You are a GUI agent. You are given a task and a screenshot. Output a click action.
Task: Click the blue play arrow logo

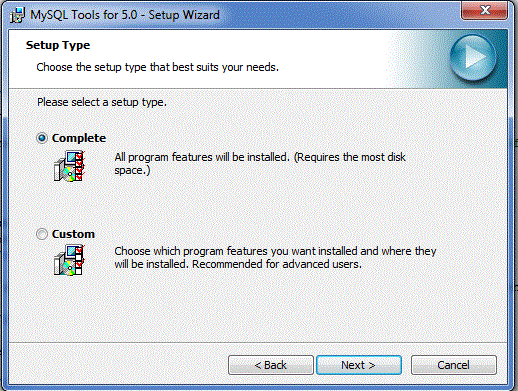click(x=473, y=57)
